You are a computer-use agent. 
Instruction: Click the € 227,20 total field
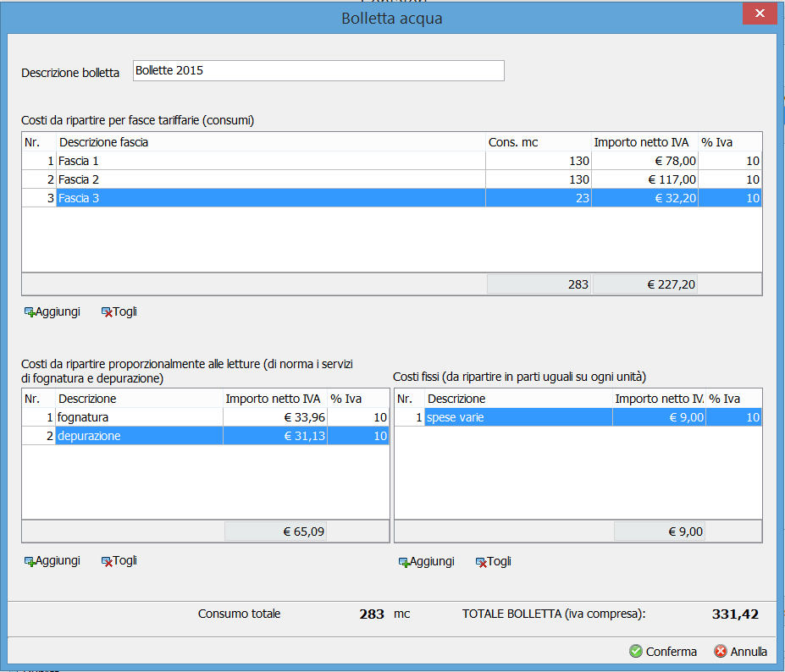coord(645,284)
